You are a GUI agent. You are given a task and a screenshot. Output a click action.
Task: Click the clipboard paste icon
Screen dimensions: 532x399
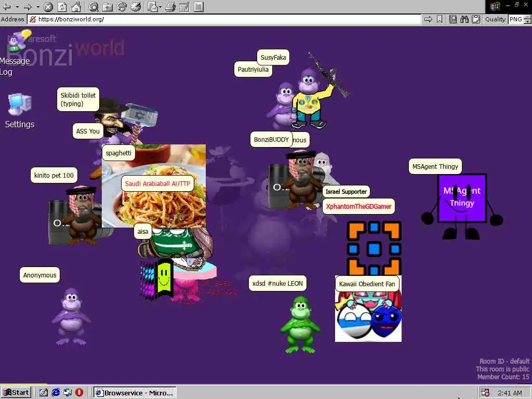[476, 19]
